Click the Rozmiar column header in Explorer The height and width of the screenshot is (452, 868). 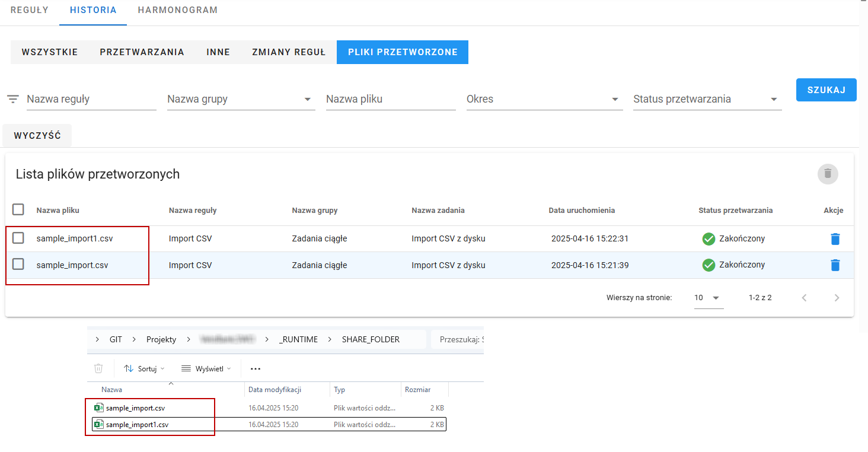coord(417,390)
